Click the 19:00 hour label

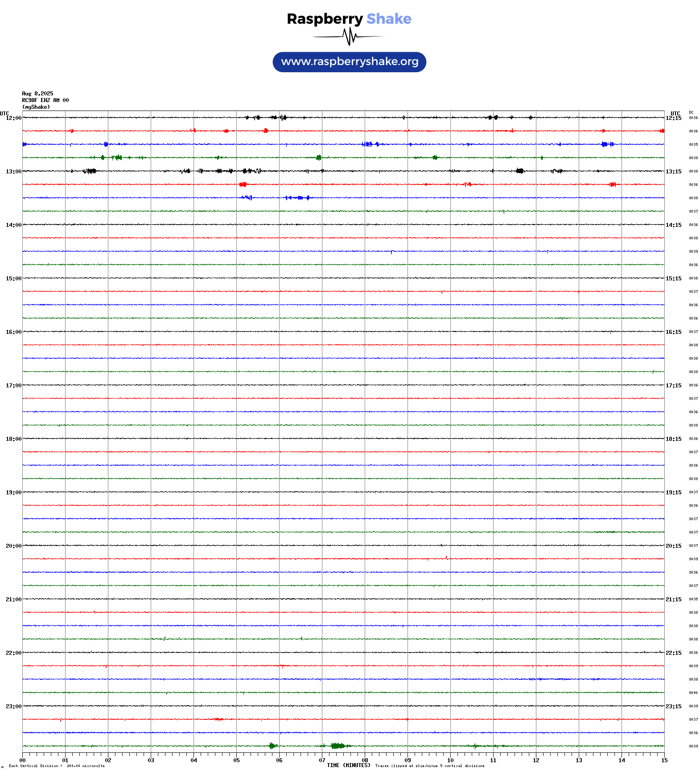click(x=13, y=493)
